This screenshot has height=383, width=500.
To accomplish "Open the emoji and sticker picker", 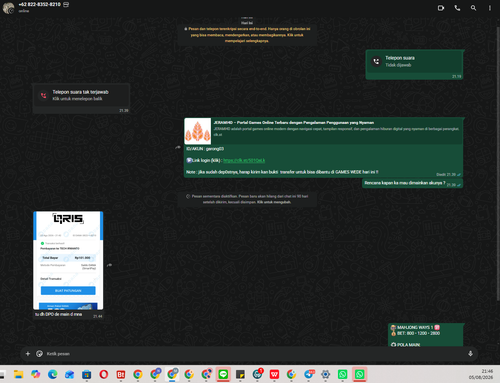I will [x=39, y=354].
